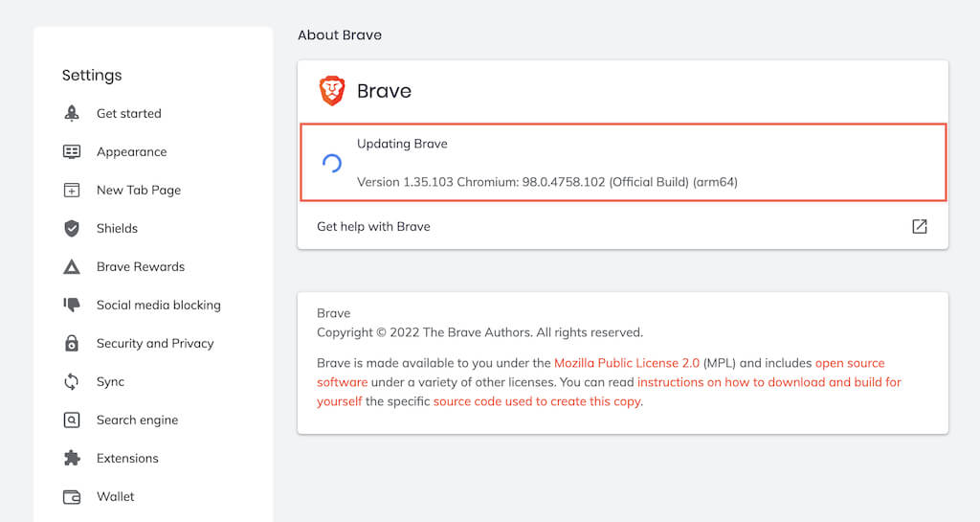The image size is (980, 522).
Task: Select Security and Privacy in sidebar
Action: pyautogui.click(x=155, y=343)
